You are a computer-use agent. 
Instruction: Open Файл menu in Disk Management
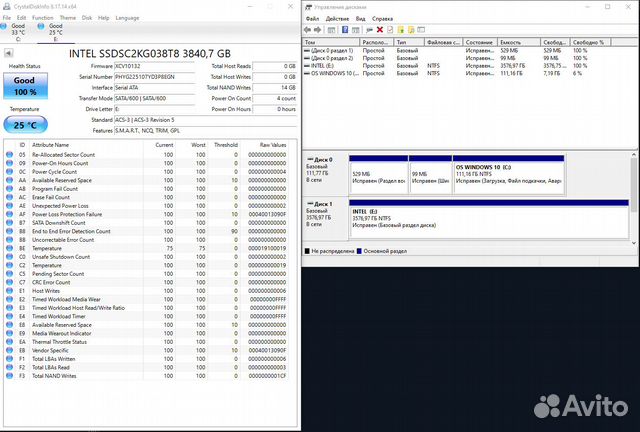312,19
